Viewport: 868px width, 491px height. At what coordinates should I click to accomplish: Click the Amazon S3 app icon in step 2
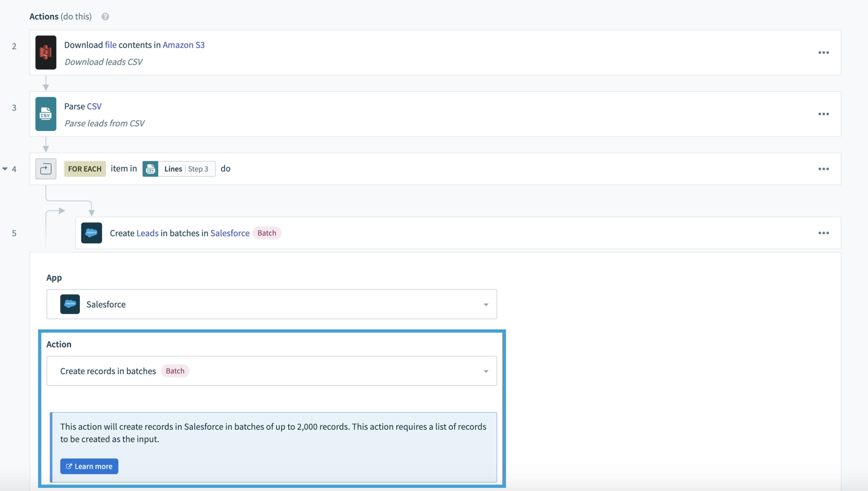pos(46,52)
